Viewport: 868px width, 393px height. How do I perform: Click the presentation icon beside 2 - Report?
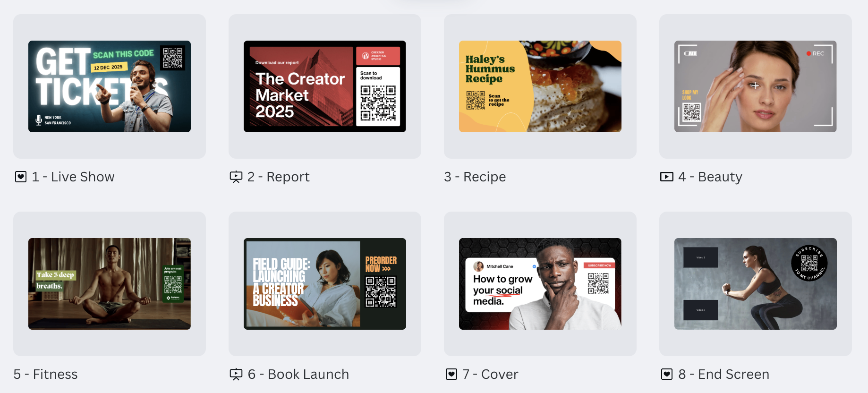tap(236, 177)
